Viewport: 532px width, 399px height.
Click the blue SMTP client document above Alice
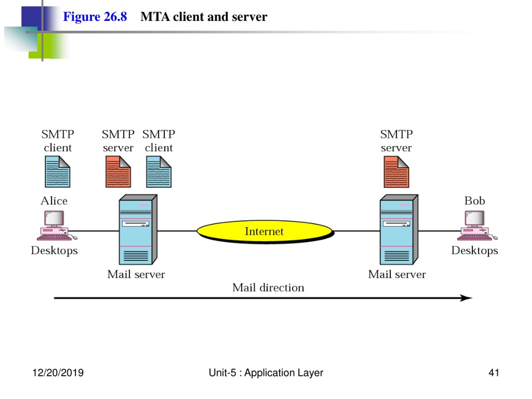58,171
